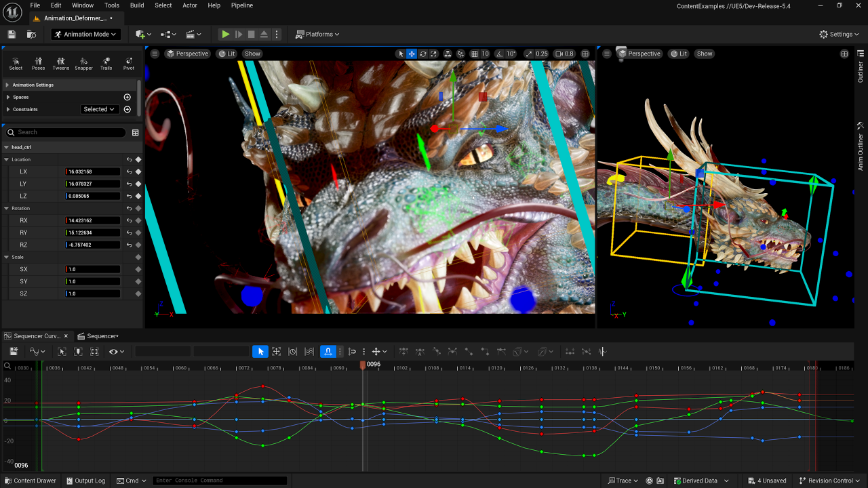Click the rotate gizmo icon in viewport toolbar
Image resolution: width=868 pixels, height=488 pixels.
(x=423, y=54)
